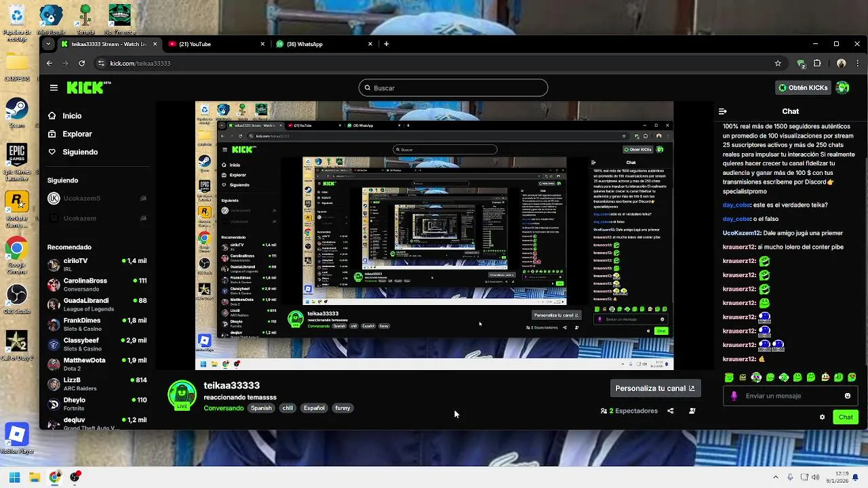The image size is (868, 488).
Task: Open a new browser tab
Action: pyautogui.click(x=387, y=44)
